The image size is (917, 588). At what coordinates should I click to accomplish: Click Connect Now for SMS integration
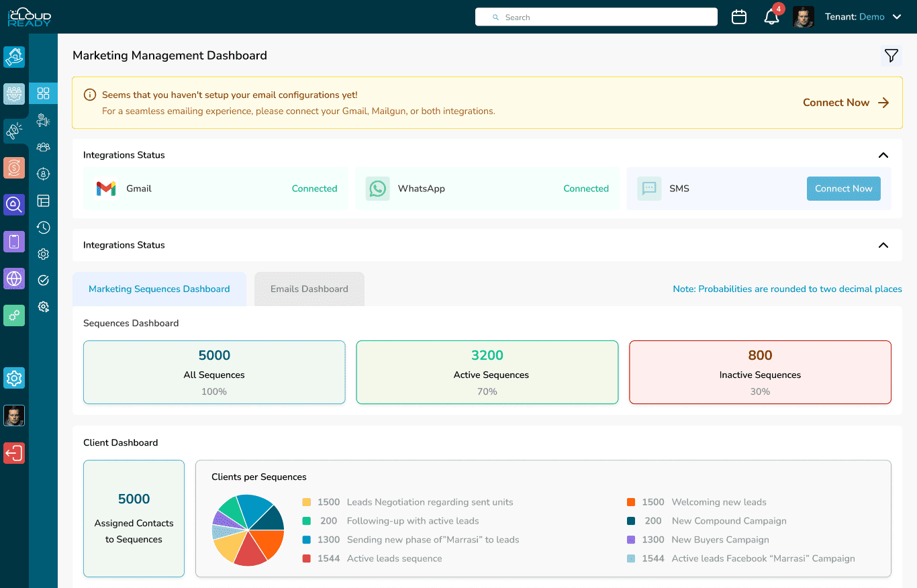coord(844,189)
